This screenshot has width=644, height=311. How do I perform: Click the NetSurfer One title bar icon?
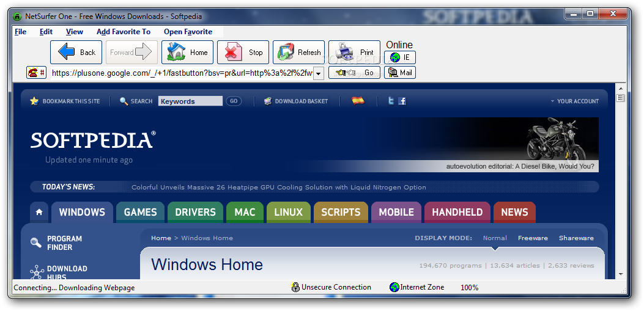tap(17, 17)
